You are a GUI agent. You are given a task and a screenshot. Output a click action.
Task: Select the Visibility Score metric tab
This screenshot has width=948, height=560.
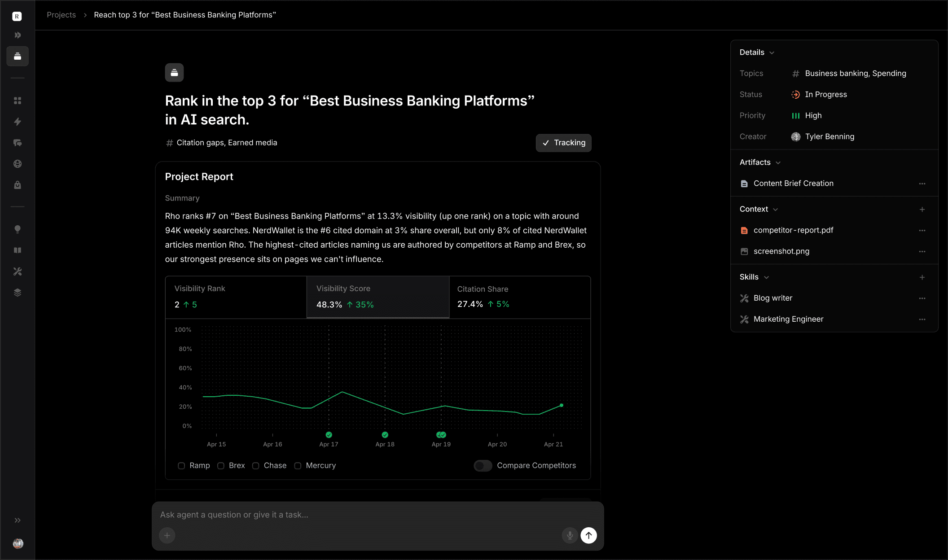(x=378, y=297)
